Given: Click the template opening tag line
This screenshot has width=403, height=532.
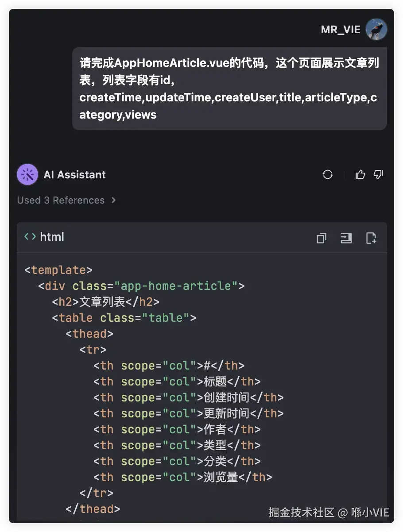Looking at the screenshot, I should 58,270.
